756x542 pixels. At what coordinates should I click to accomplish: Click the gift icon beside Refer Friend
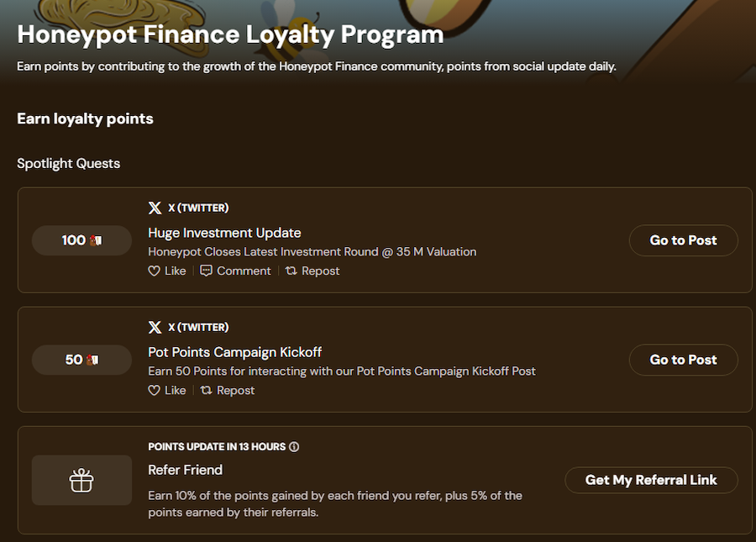81,480
